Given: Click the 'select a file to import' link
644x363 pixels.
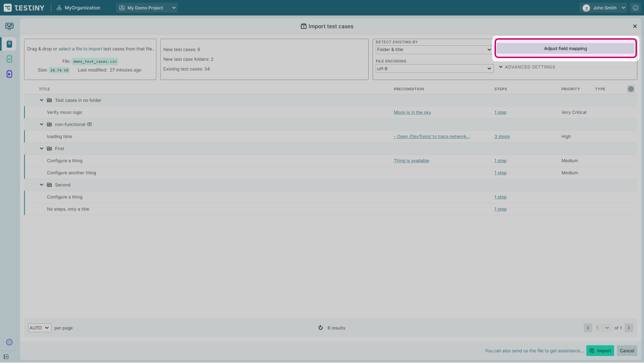Looking at the screenshot, I should coord(80,49).
